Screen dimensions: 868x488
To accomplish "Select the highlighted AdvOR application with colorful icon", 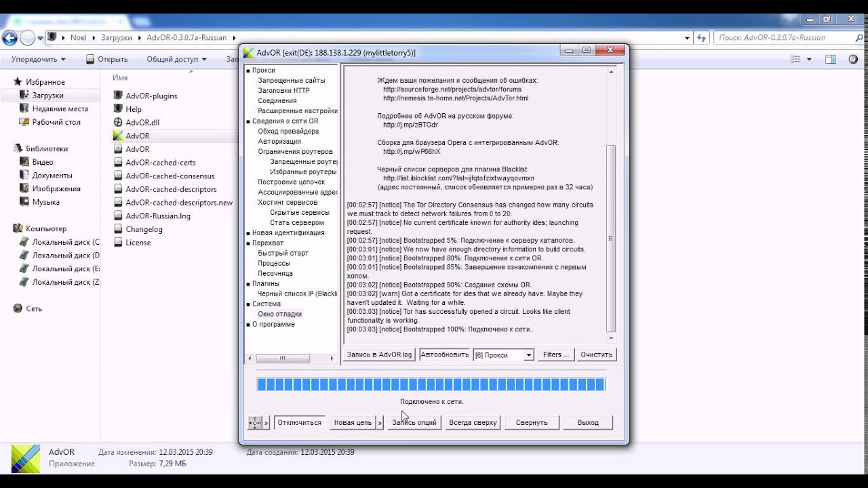I will (x=118, y=136).
